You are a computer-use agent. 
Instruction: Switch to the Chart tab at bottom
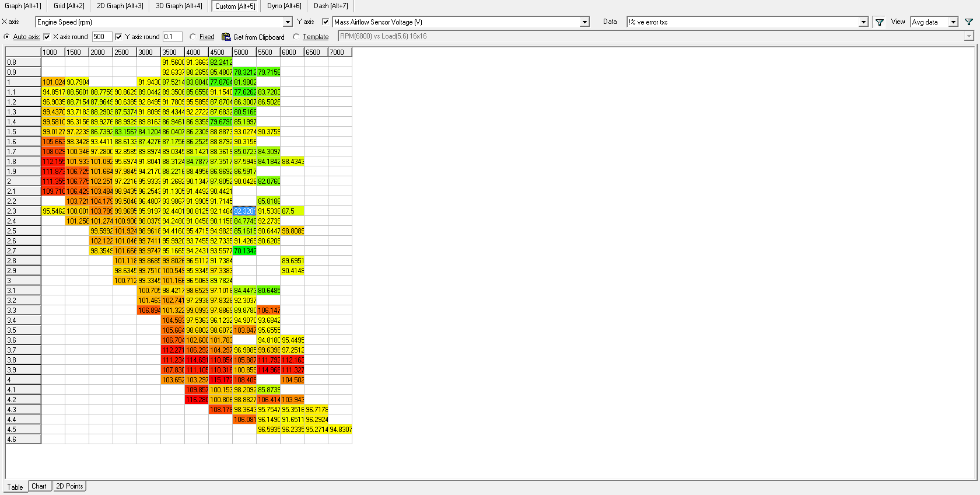tap(39, 486)
